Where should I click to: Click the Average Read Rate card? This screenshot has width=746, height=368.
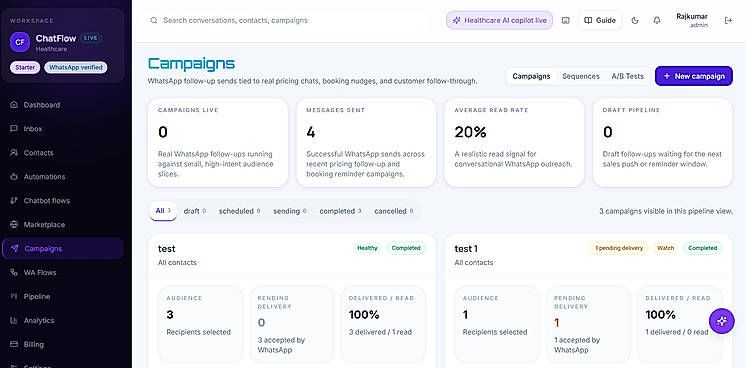coord(514,143)
